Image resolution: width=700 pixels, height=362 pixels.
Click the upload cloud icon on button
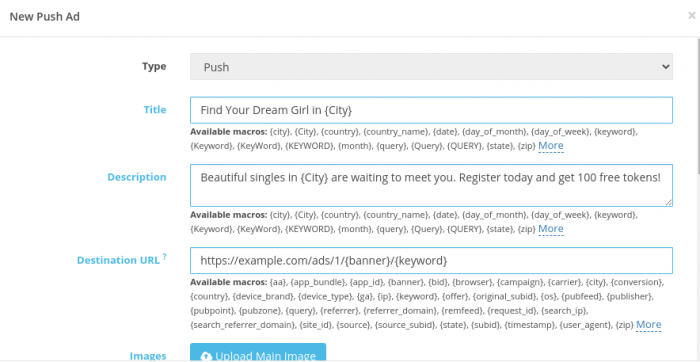click(206, 356)
